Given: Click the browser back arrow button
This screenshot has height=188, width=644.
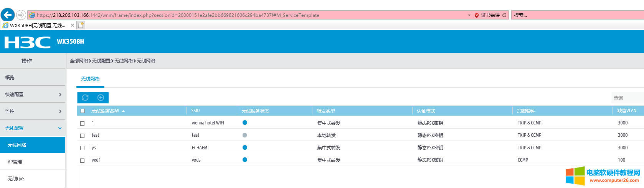Looking at the screenshot, I should (8, 15).
